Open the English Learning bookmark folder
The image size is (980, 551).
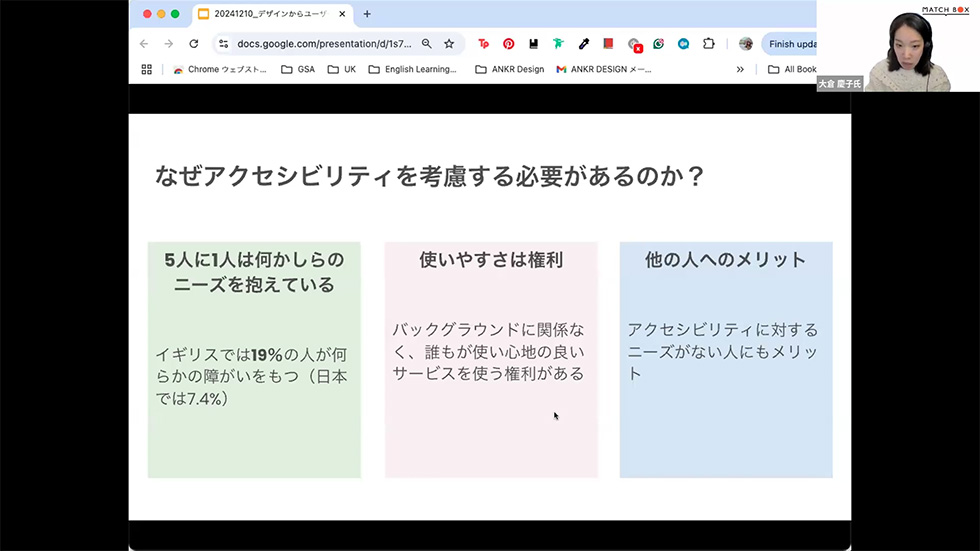[412, 69]
